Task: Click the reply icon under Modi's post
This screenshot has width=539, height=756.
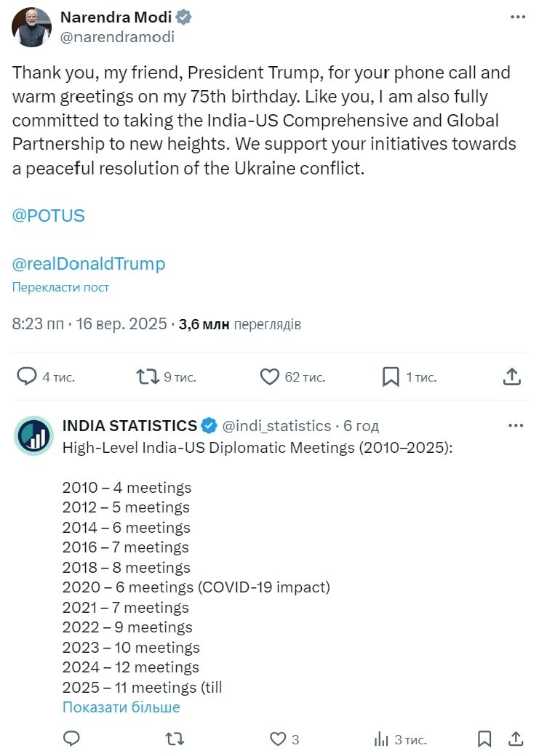Action: click(x=28, y=377)
